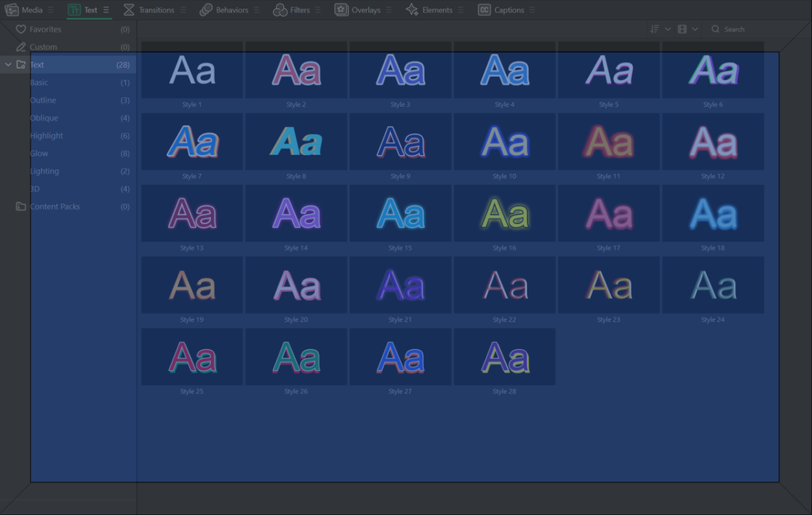
Task: Click the Custom pencil icon
Action: [x=21, y=47]
